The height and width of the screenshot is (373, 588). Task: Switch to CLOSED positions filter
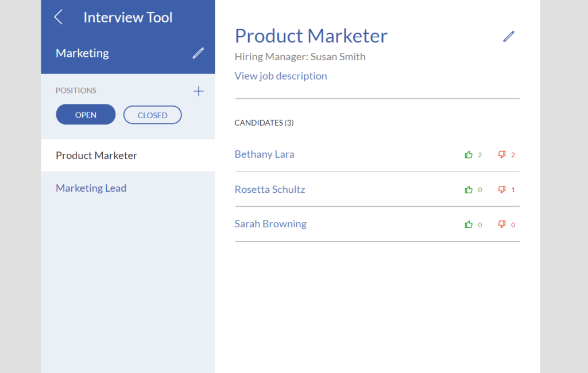coord(152,115)
